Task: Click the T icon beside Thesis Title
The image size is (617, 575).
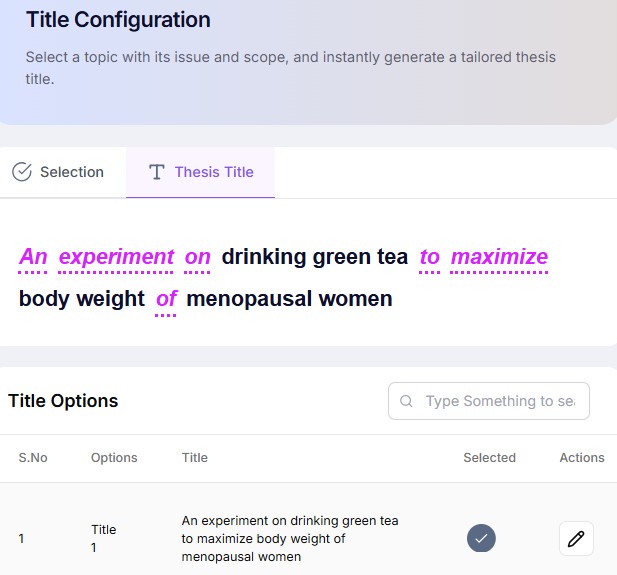Action: point(157,172)
